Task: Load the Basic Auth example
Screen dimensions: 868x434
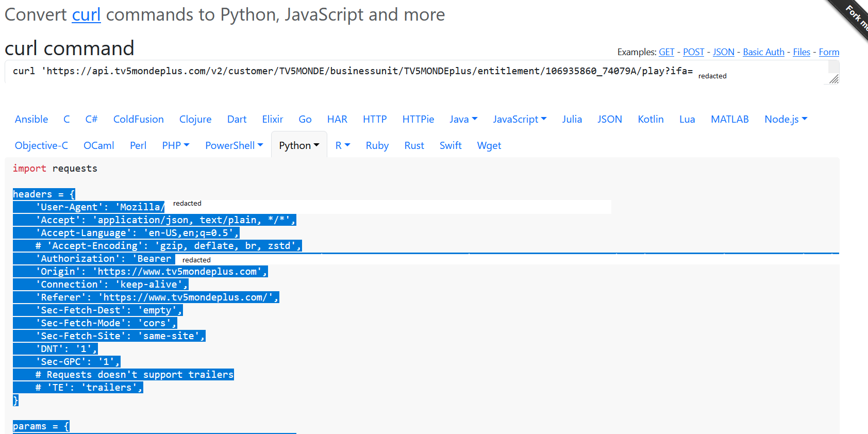Action: [x=763, y=52]
